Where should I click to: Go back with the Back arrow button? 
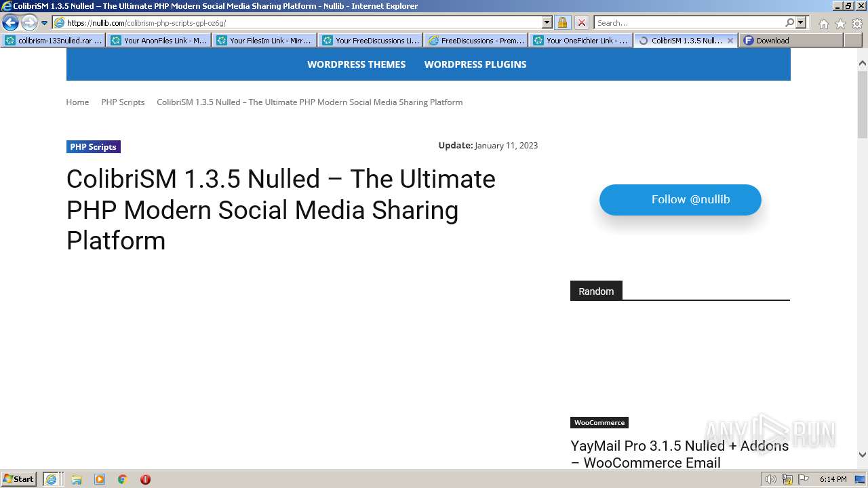click(x=10, y=23)
